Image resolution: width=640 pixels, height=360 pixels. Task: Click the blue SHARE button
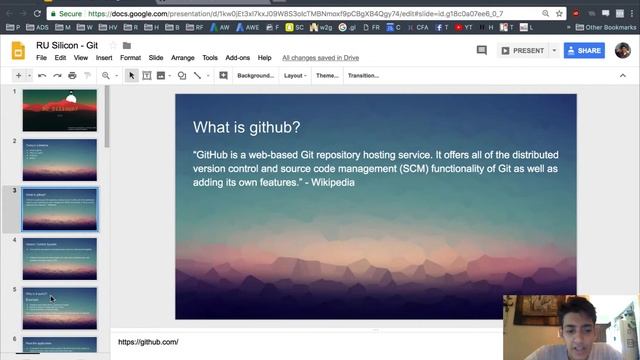tap(584, 51)
